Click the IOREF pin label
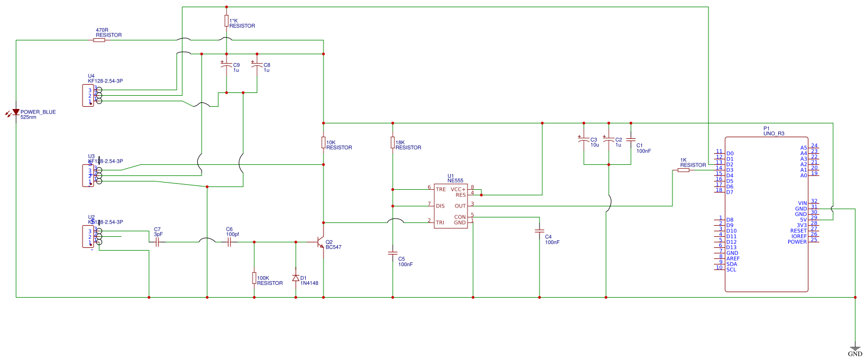The height and width of the screenshot is (363, 868). (799, 236)
